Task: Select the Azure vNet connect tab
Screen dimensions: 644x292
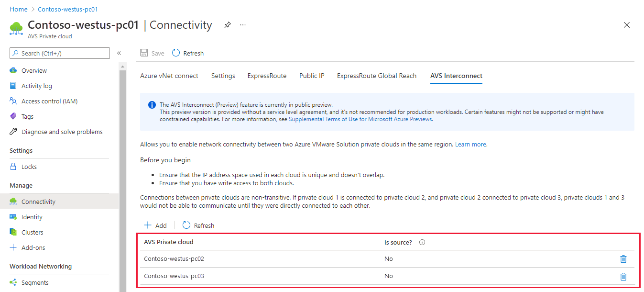Action: click(169, 76)
